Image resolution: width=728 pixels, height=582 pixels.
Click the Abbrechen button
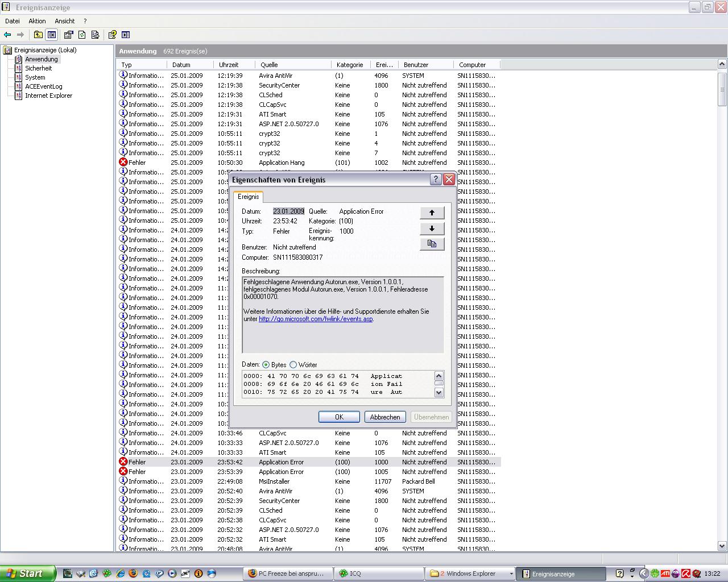point(385,417)
